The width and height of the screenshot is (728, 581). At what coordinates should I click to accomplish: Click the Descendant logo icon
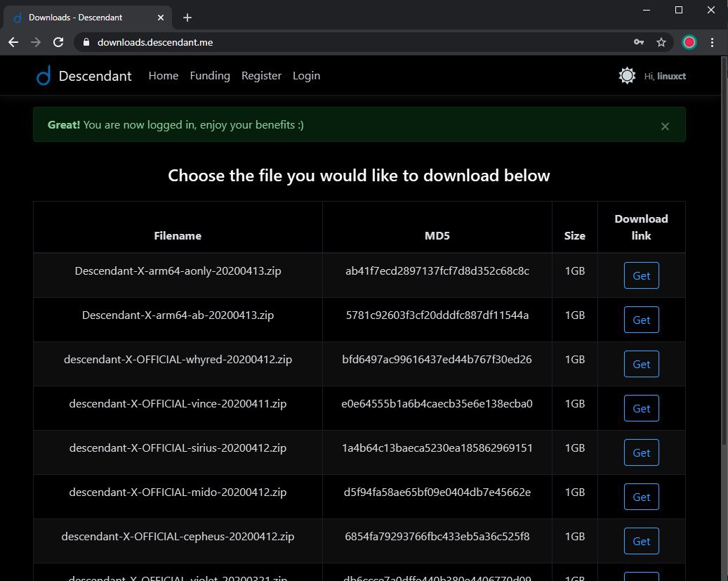pyautogui.click(x=44, y=75)
